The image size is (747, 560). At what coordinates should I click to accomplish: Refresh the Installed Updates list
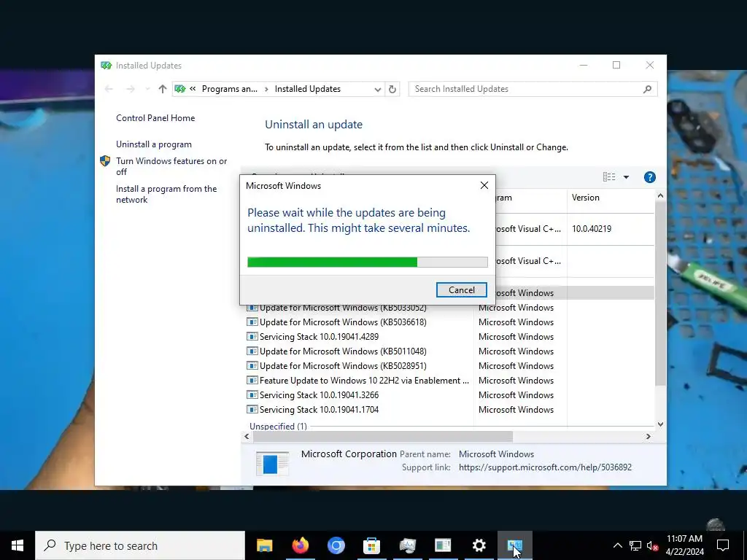click(x=392, y=89)
